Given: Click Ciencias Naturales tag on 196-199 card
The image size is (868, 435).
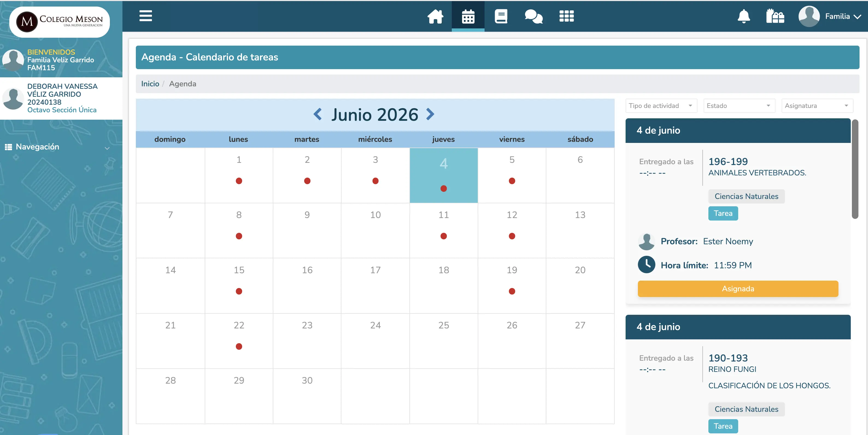Looking at the screenshot, I should pyautogui.click(x=746, y=196).
